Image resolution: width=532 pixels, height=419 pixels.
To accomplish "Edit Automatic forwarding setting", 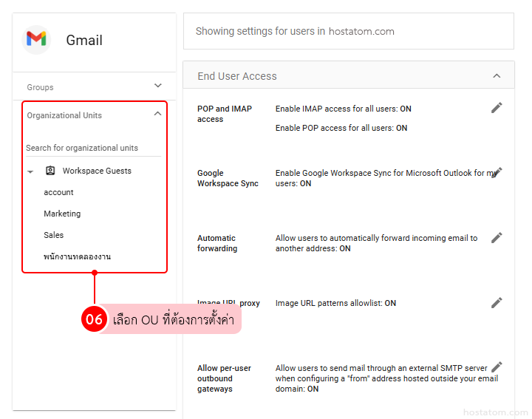I will pyautogui.click(x=497, y=238).
